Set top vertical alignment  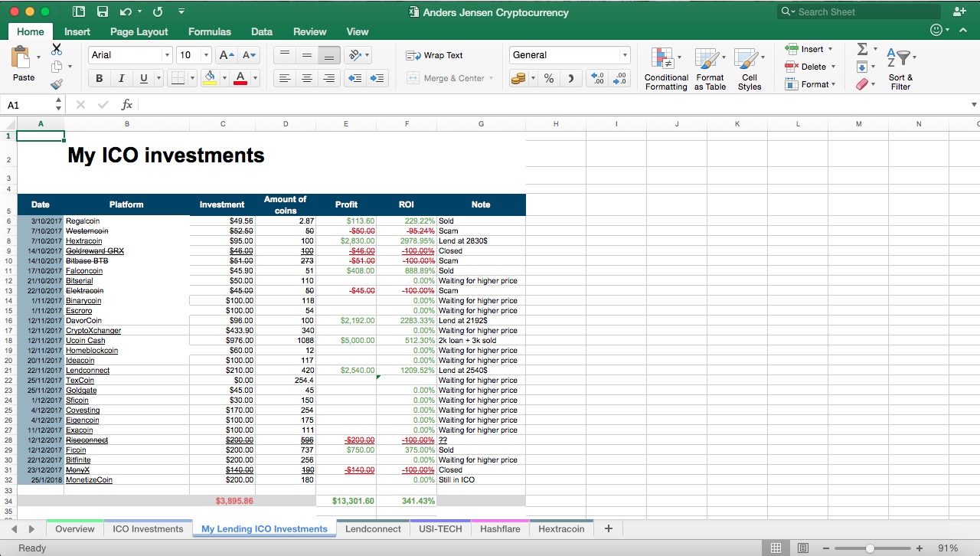click(x=284, y=55)
